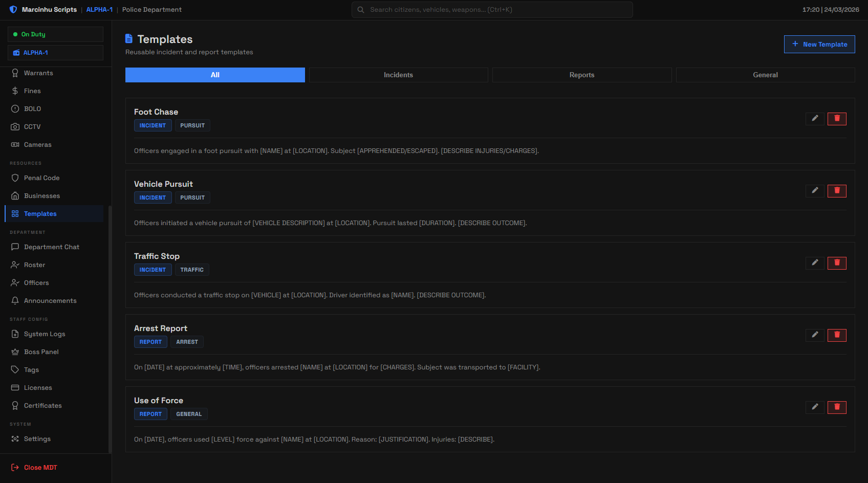Delete the Foot Chase template
Viewport: 868px width, 483px height.
pos(837,119)
